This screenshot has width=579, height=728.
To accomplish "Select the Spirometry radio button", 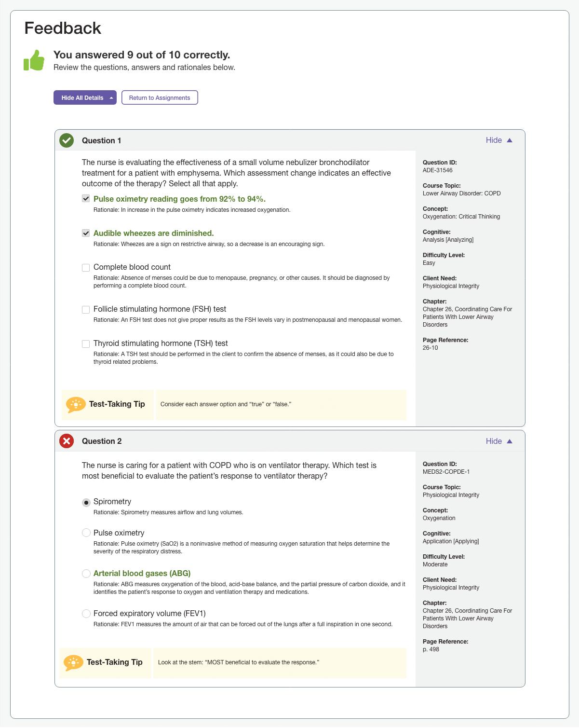I will (86, 502).
